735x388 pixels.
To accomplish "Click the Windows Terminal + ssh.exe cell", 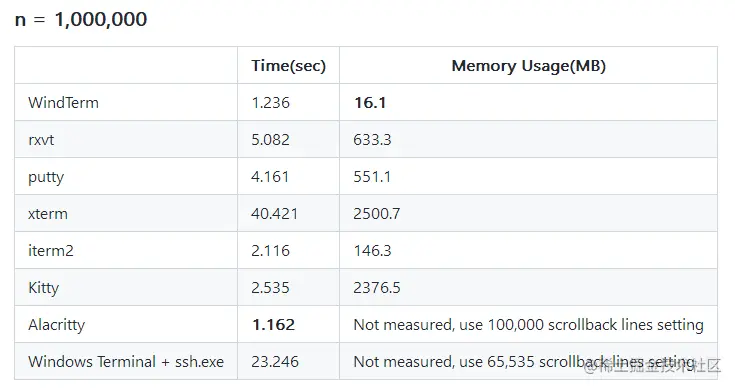I will coord(126,362).
